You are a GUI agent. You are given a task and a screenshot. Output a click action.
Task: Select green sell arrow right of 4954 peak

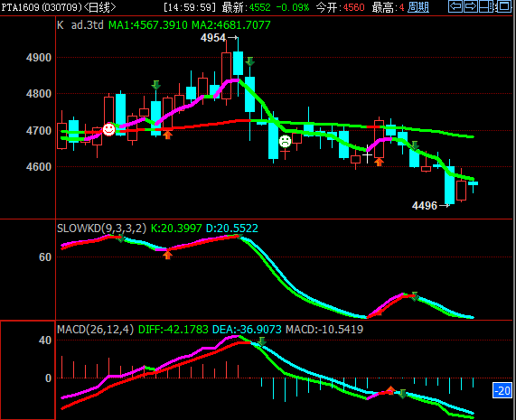pos(250,61)
